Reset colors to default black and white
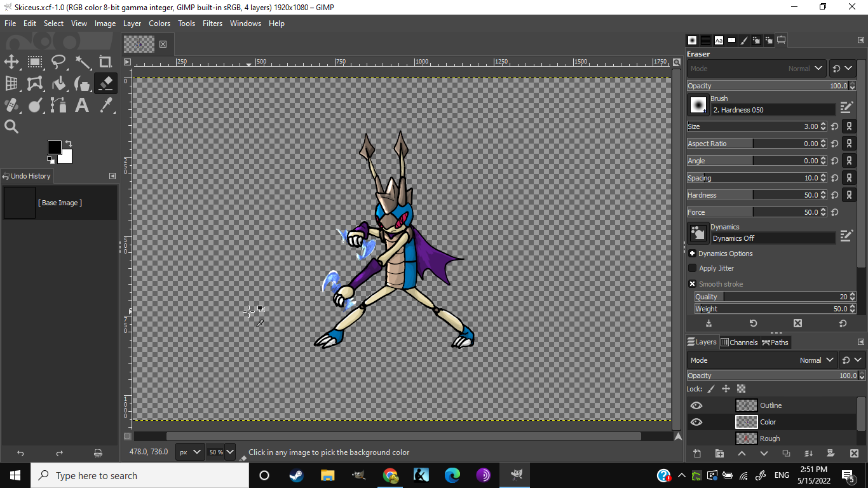 pos(51,160)
